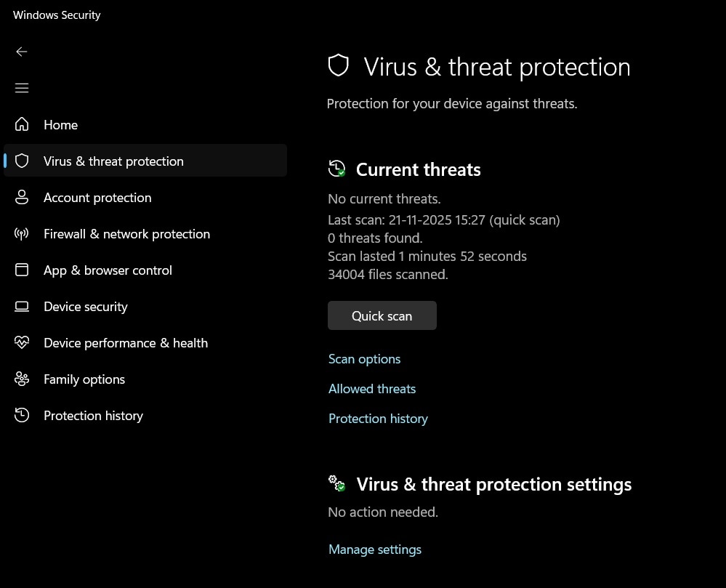Viewport: 726px width, 588px height.
Task: Open Virus & threat protection from the sidebar
Action: point(113,161)
